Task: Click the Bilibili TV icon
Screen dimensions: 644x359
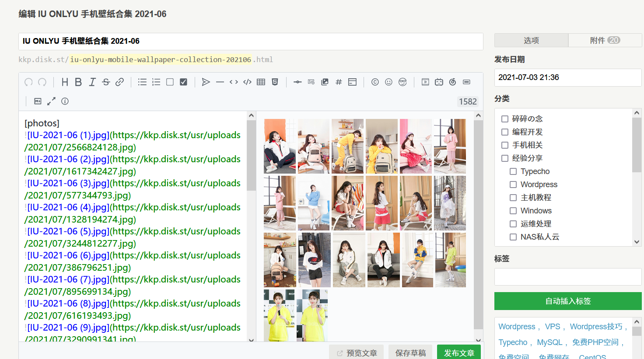Action: tap(439, 82)
